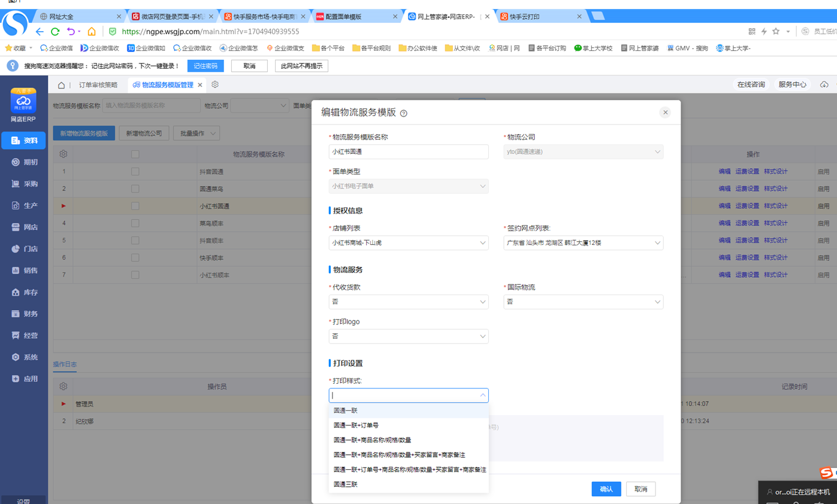Open 期初 module in left sidebar
The height and width of the screenshot is (504, 837).
click(x=24, y=162)
